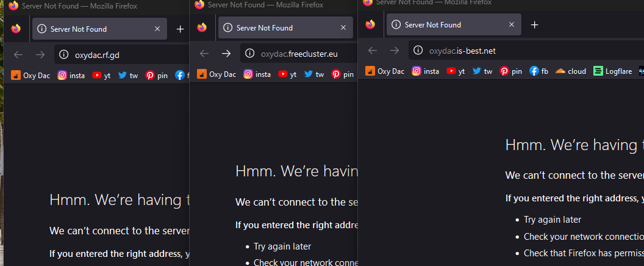This screenshot has width=644, height=266.
Task: Open cloud bookmark with Cloudflare icon
Action: point(570,71)
